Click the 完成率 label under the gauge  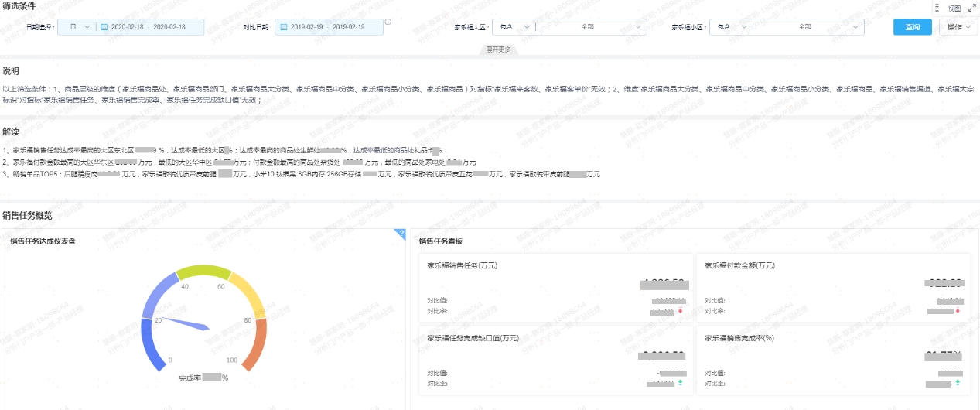(x=190, y=378)
